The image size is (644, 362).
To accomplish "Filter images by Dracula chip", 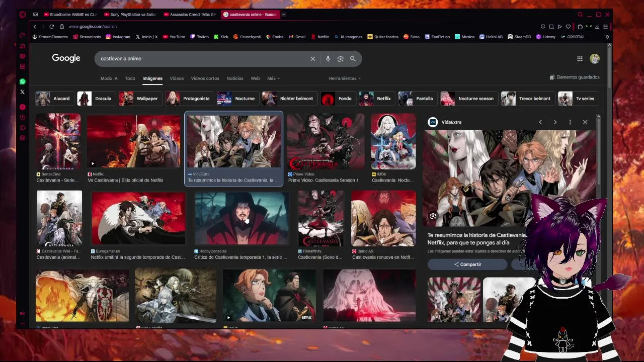I will (96, 99).
